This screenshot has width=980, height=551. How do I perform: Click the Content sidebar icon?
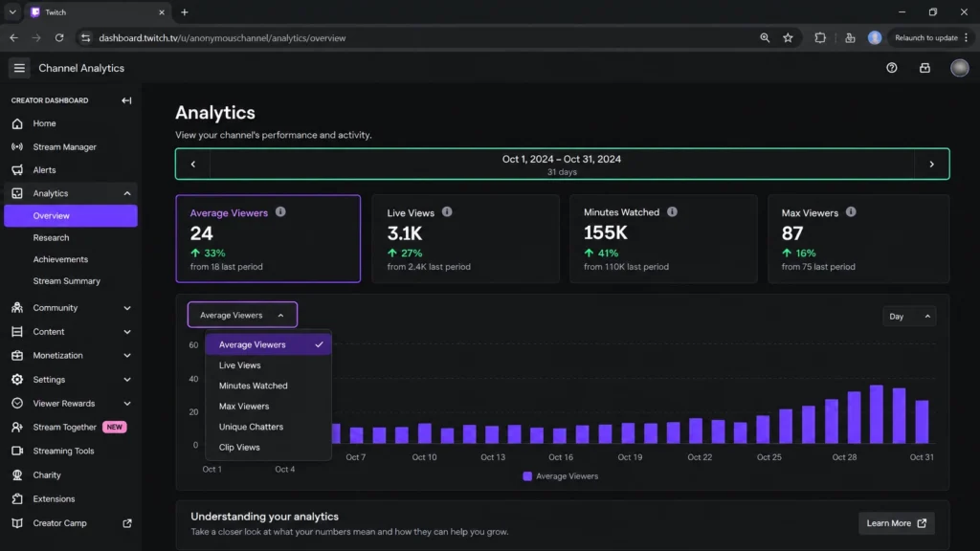pyautogui.click(x=17, y=332)
